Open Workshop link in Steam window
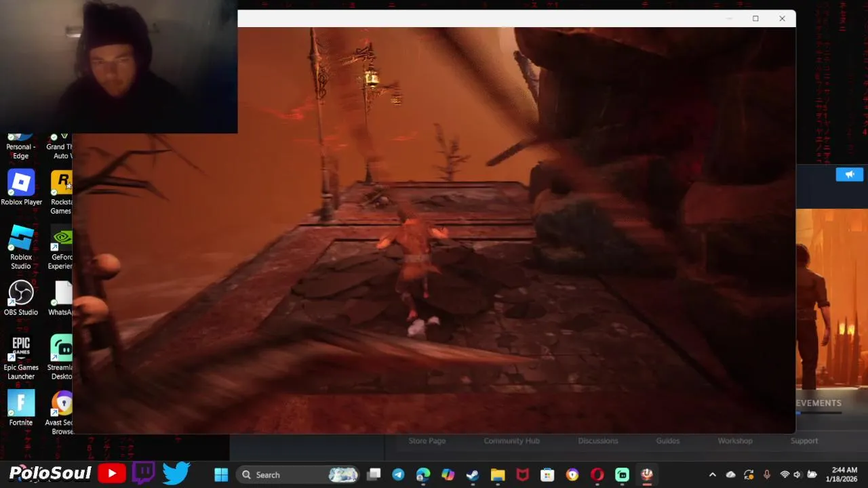The width and height of the screenshot is (868, 488). (x=735, y=441)
